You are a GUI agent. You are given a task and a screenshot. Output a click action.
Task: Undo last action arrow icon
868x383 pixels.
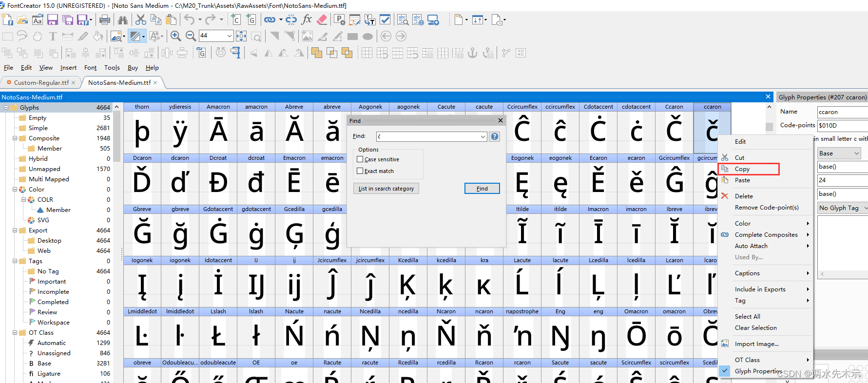189,20
